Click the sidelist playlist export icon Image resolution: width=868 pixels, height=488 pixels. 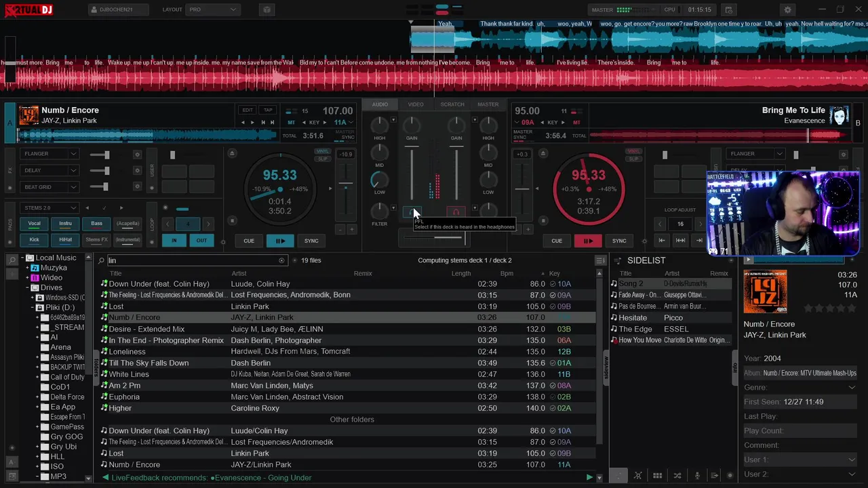(x=713, y=476)
